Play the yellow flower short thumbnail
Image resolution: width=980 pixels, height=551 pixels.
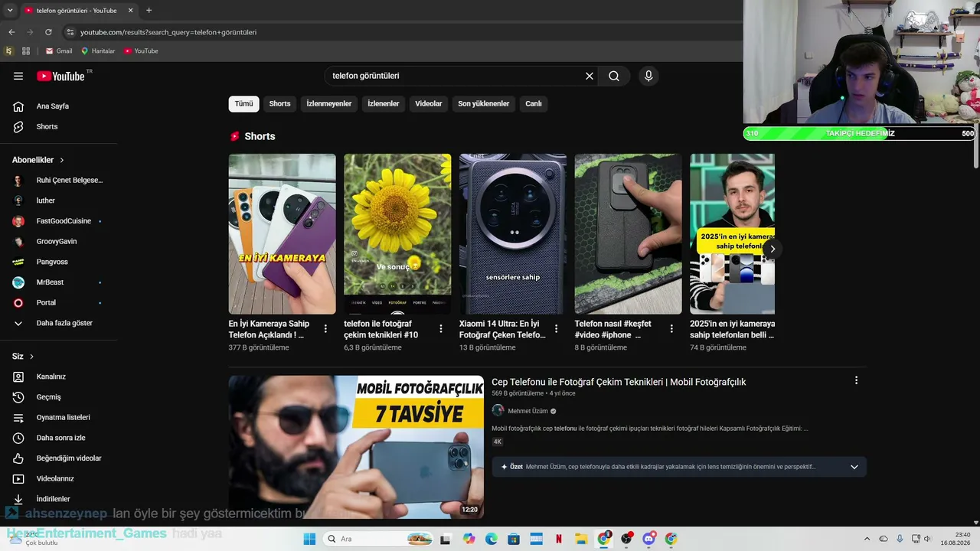(x=397, y=234)
